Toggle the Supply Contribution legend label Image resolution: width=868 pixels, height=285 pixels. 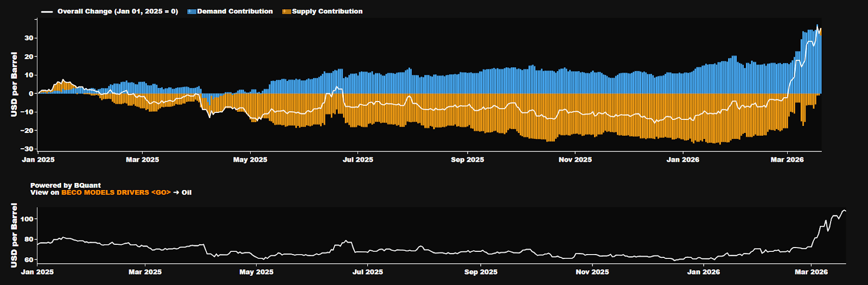pyautogui.click(x=327, y=11)
